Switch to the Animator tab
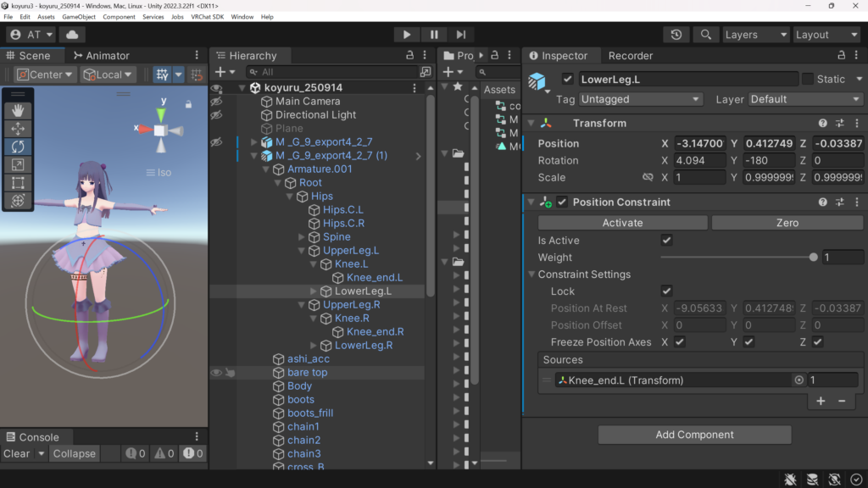868x488 pixels. coord(102,55)
